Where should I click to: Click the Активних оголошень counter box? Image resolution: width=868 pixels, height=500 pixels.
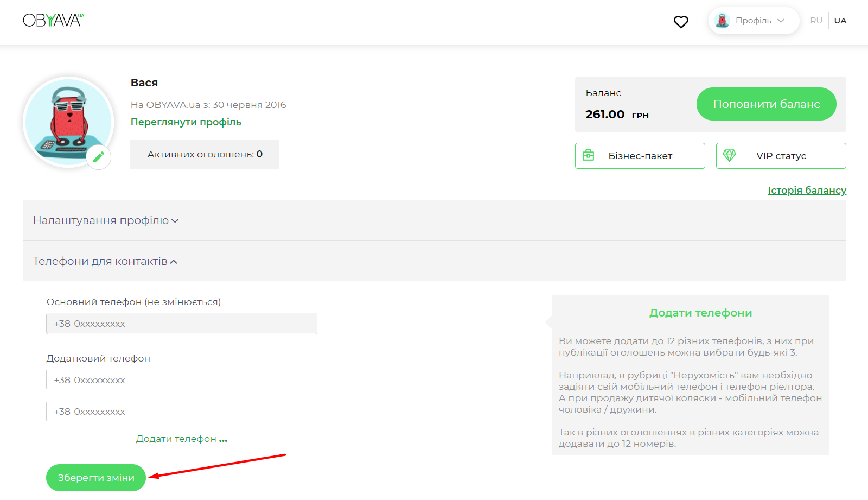[x=205, y=154]
